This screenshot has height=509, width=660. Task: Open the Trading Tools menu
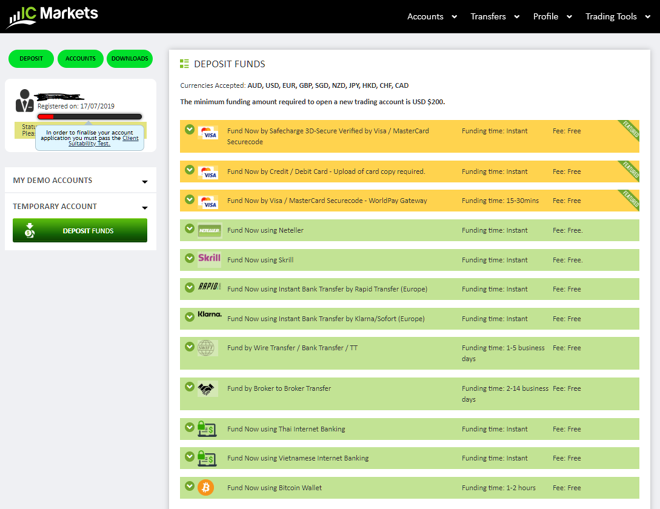[617, 16]
